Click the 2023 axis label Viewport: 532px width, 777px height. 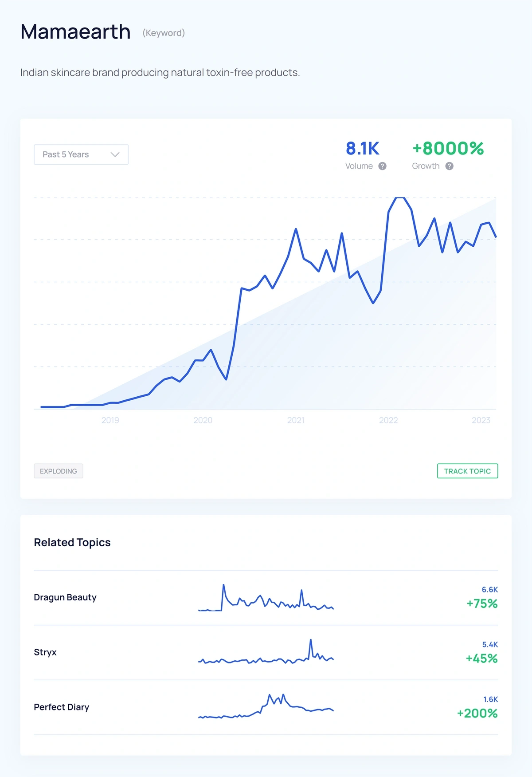click(481, 420)
